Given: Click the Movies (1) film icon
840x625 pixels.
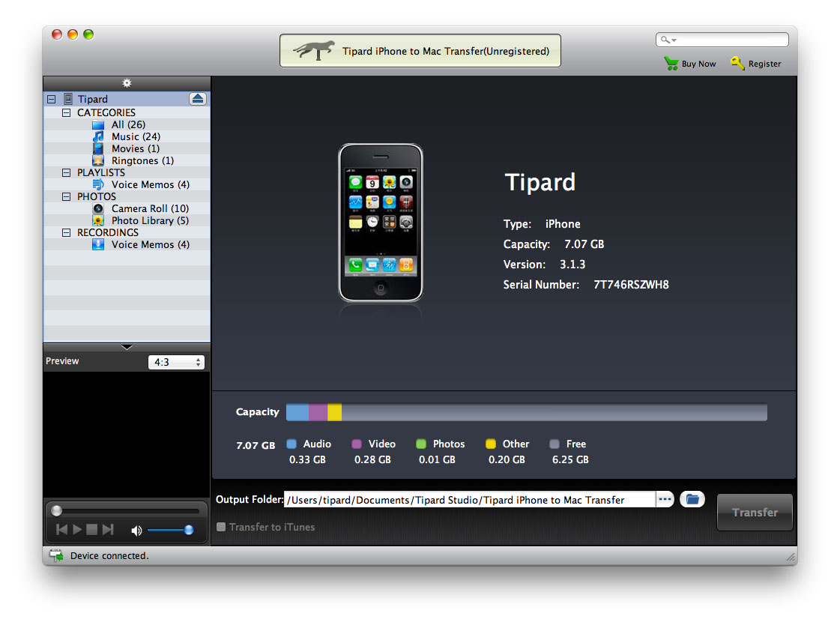Looking at the screenshot, I should click(x=98, y=148).
